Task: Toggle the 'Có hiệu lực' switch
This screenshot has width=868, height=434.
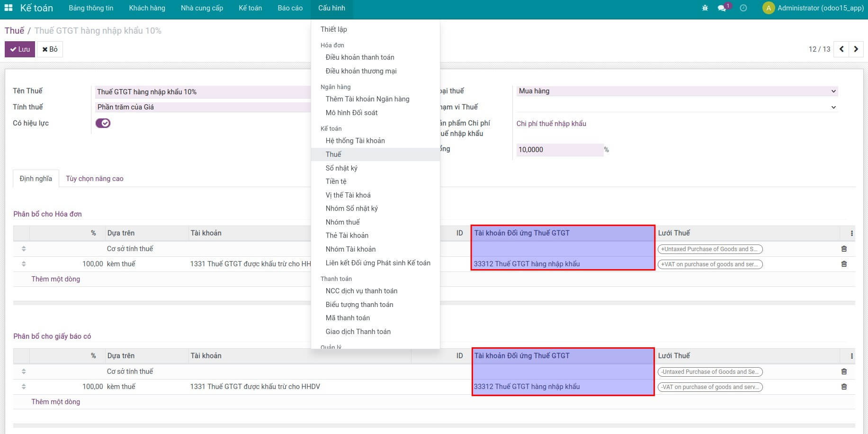Action: coord(103,123)
